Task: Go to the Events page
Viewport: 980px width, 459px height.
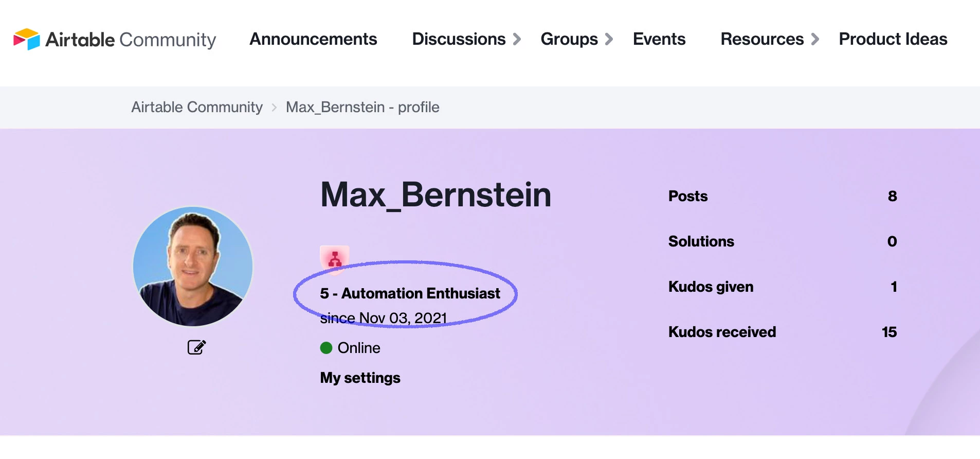Action: tap(659, 39)
